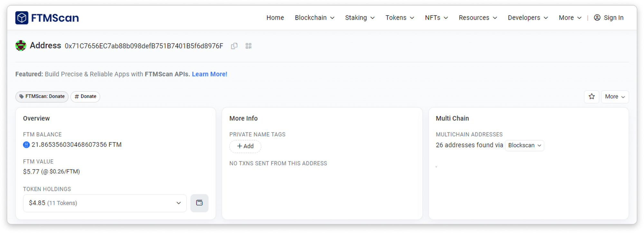The image size is (644, 233).
Task: Expand the NFTs menu
Action: pos(436,18)
